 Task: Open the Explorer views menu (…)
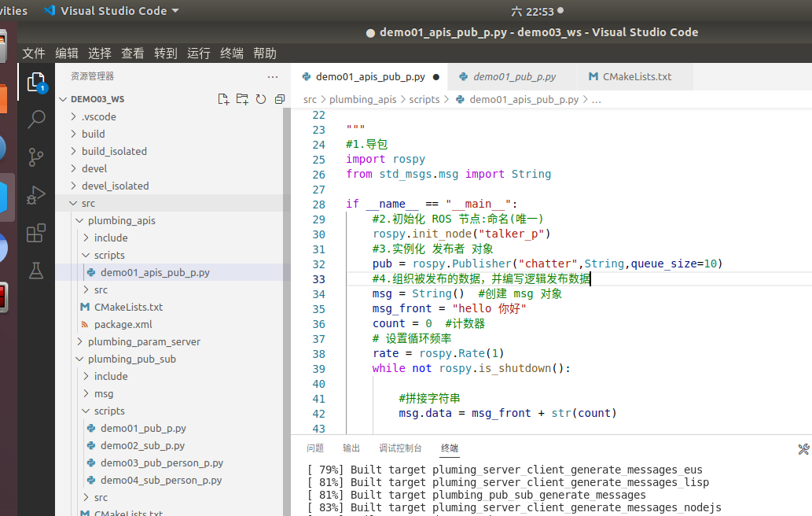[273, 76]
